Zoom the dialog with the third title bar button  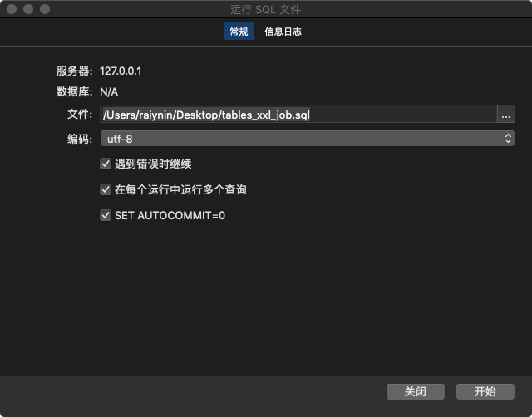pos(45,9)
